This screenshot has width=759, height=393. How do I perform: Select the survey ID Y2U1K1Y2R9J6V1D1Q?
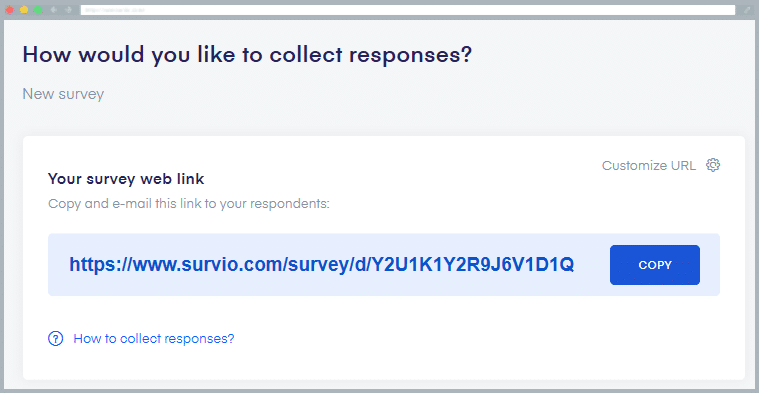tap(472, 265)
